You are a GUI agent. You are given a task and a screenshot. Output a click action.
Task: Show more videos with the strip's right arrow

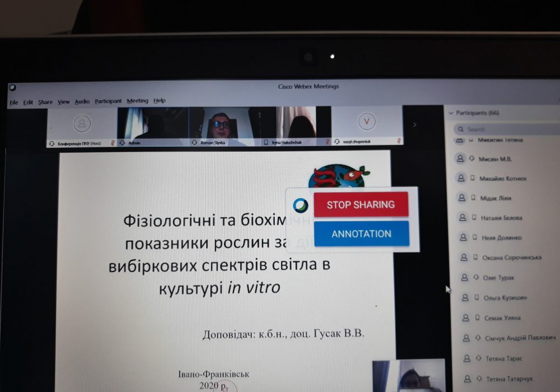[414, 124]
